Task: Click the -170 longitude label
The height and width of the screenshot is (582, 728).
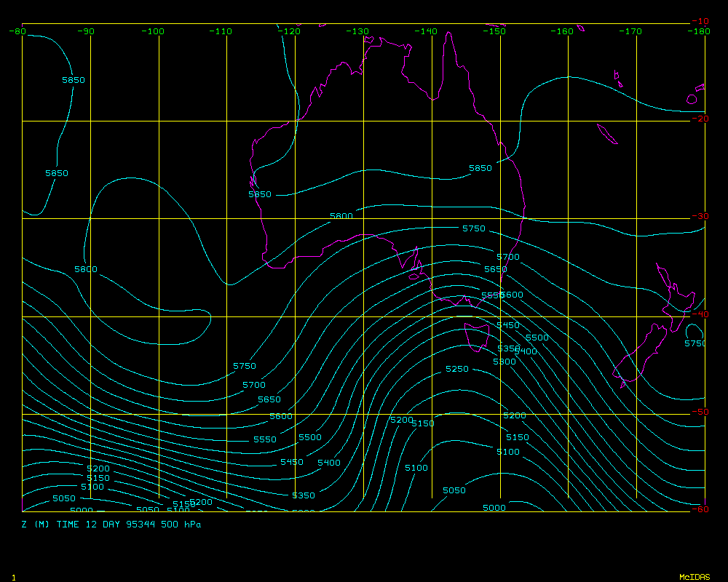Action: (631, 31)
